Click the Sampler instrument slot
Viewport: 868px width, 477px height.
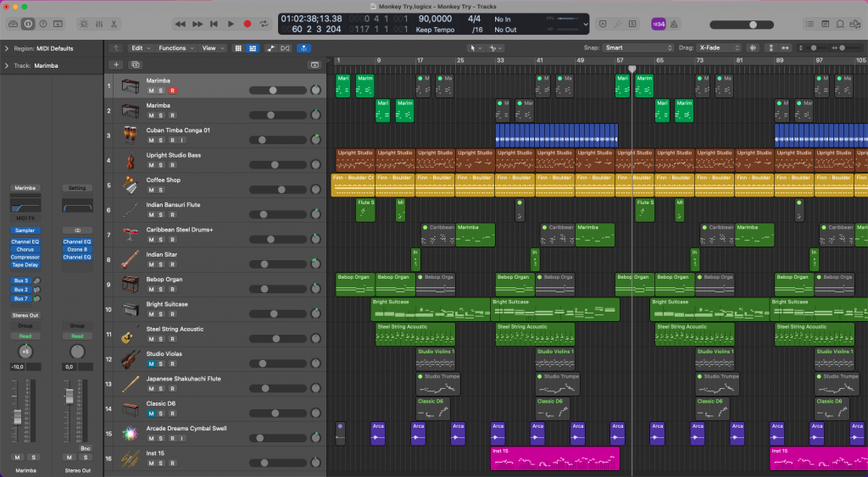coord(25,230)
